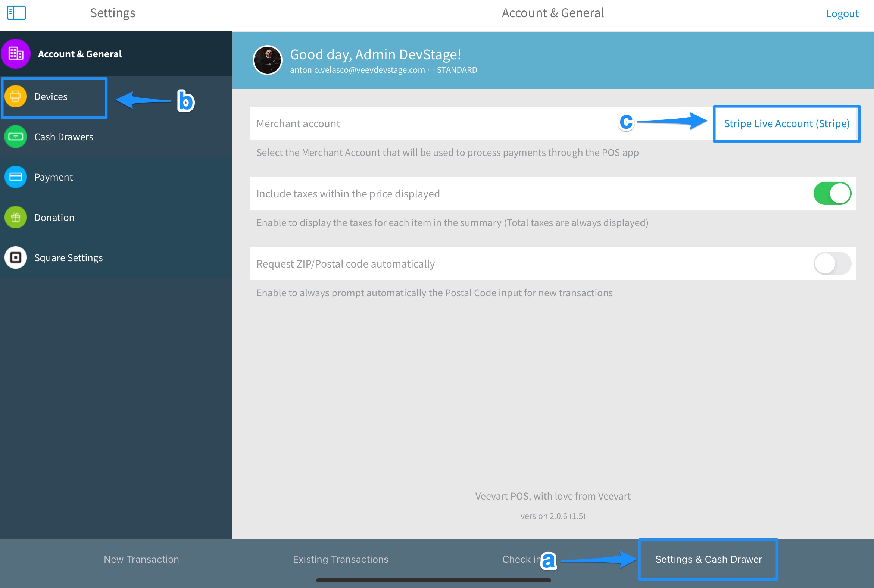The height and width of the screenshot is (588, 874).
Task: Tap the admin profile avatar
Action: (x=268, y=60)
